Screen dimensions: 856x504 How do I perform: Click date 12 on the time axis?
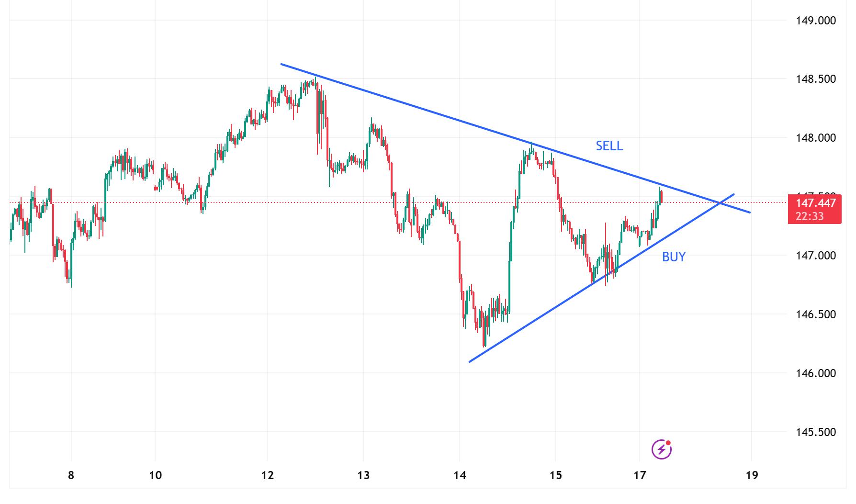[x=267, y=476]
